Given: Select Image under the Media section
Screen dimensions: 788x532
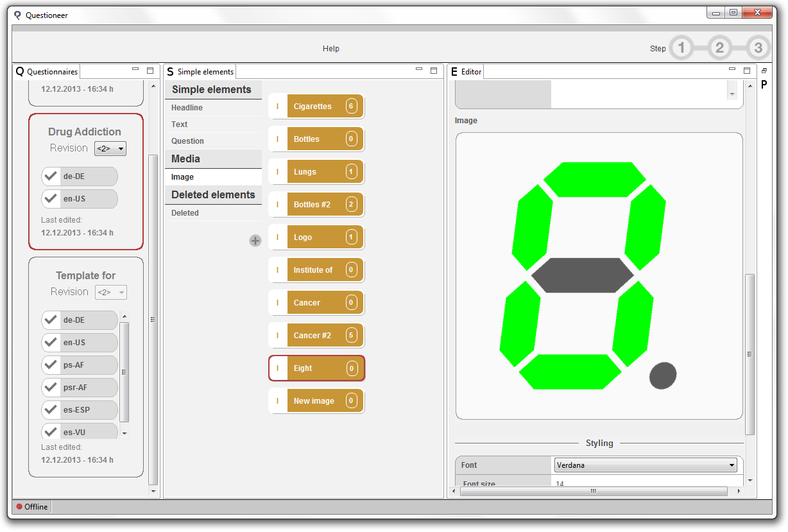Looking at the screenshot, I should click(213, 177).
